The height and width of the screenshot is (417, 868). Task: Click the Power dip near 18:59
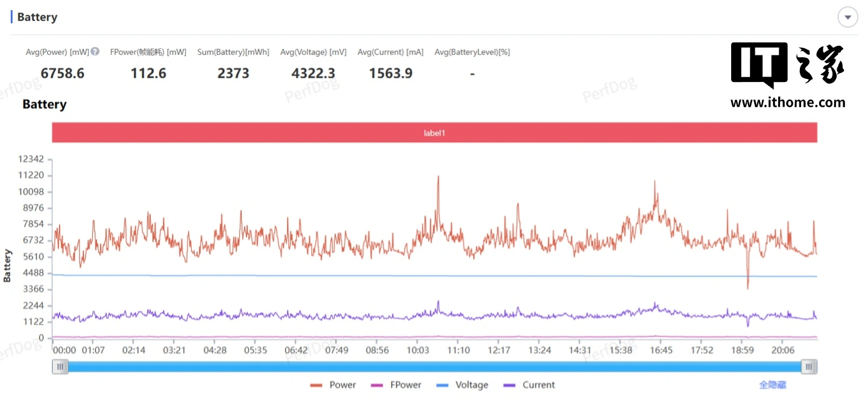pyautogui.click(x=747, y=287)
